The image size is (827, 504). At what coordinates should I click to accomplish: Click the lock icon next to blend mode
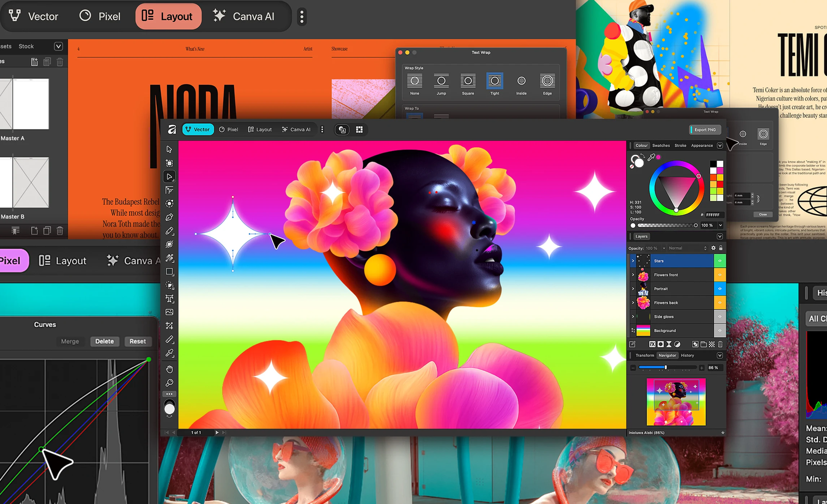pyautogui.click(x=721, y=248)
